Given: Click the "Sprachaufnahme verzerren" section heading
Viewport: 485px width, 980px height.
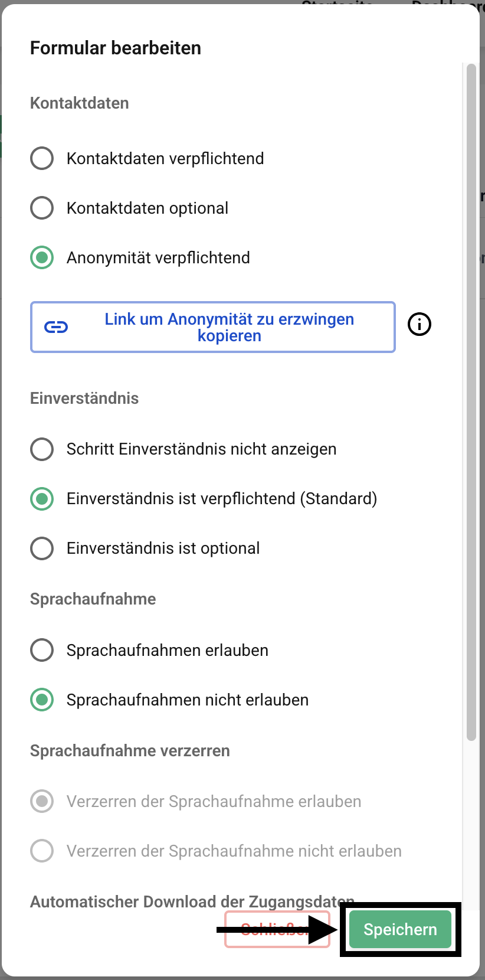Looking at the screenshot, I should 130,750.
